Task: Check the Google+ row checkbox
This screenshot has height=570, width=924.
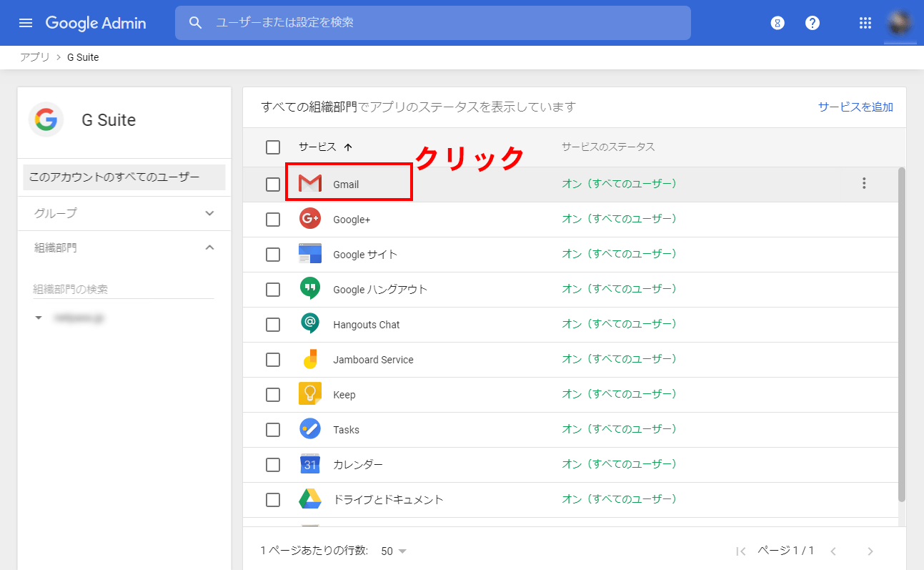Action: 273,219
